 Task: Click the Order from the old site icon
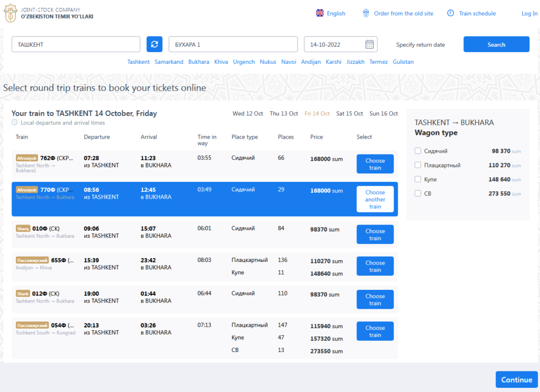(x=366, y=13)
